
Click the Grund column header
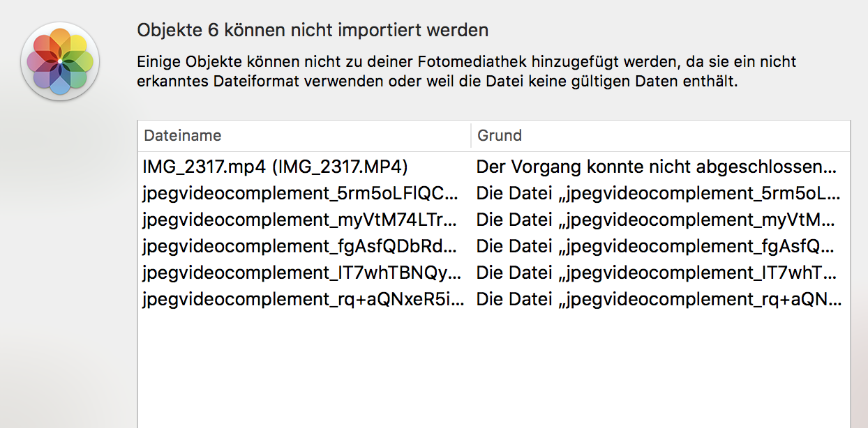tap(500, 136)
